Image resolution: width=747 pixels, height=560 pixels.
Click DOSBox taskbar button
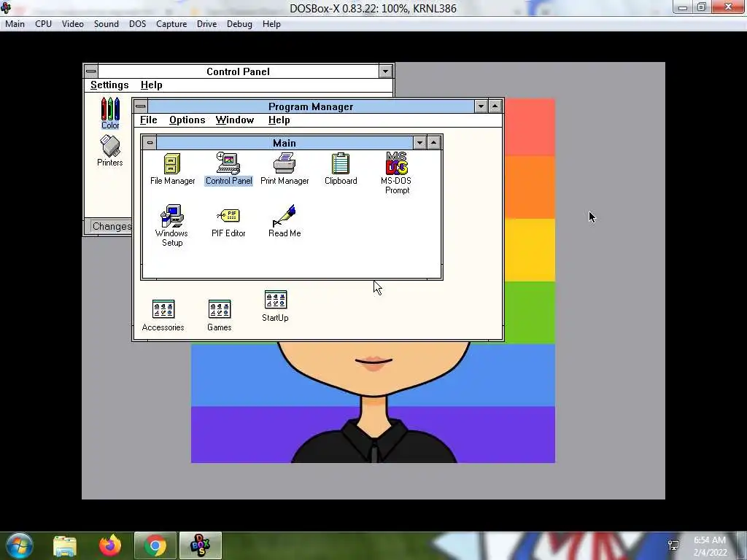(200, 545)
